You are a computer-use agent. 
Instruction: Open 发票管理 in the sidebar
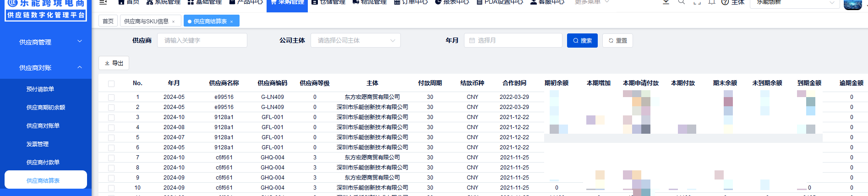pos(38,144)
